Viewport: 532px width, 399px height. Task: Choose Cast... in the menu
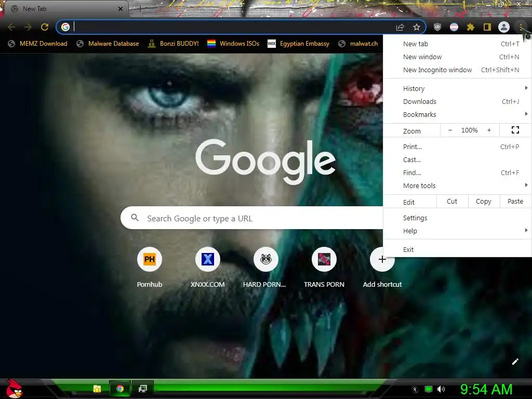(458, 159)
